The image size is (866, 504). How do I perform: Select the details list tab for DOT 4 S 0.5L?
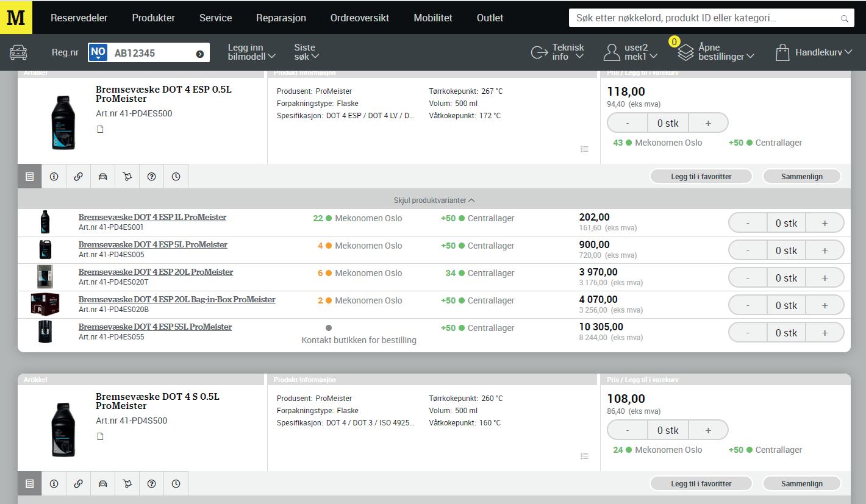coord(30,484)
